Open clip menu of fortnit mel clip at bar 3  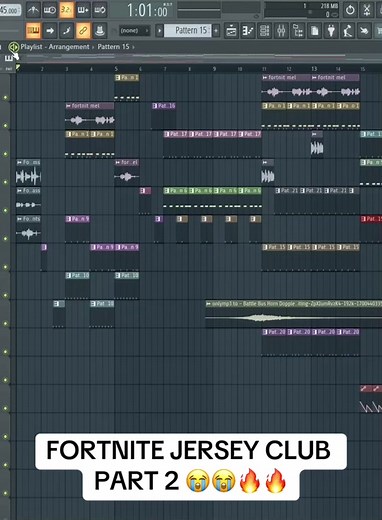(69, 106)
